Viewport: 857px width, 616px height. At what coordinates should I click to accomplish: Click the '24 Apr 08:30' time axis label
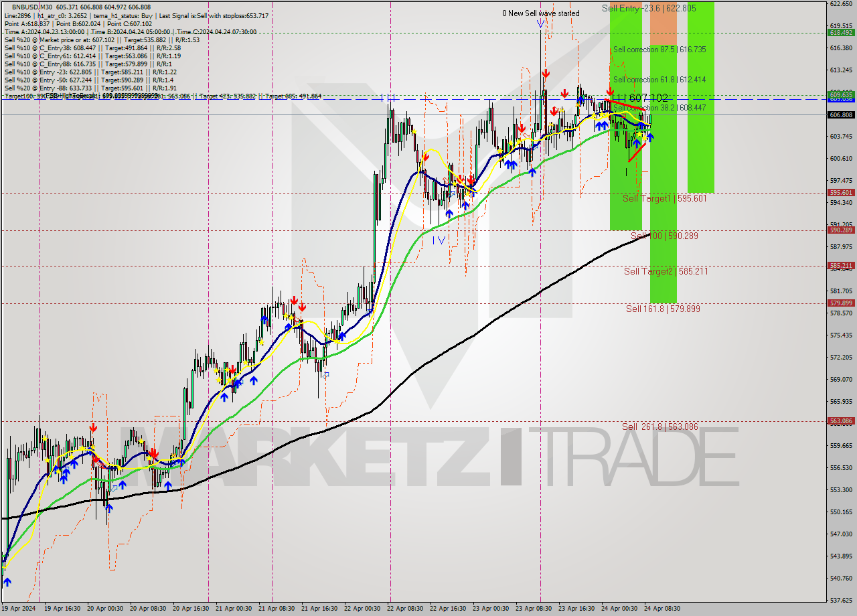[x=661, y=609]
